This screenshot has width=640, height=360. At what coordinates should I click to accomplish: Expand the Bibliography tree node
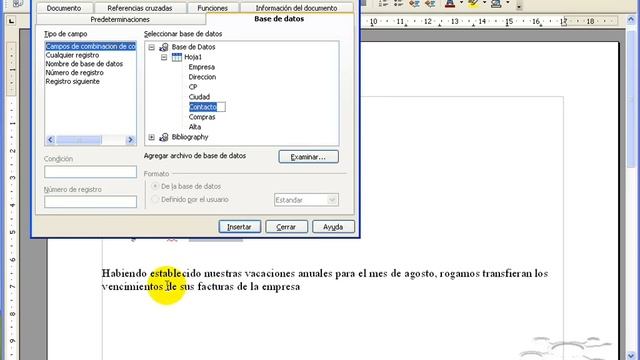pos(151,137)
